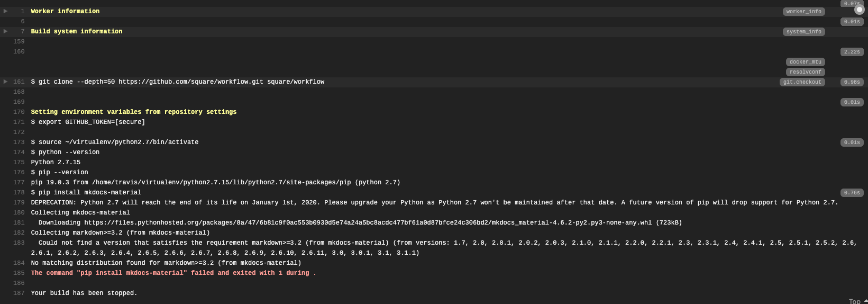Click the 0.01s badge beside source virtualenv command
The image size is (868, 304).
tap(852, 142)
